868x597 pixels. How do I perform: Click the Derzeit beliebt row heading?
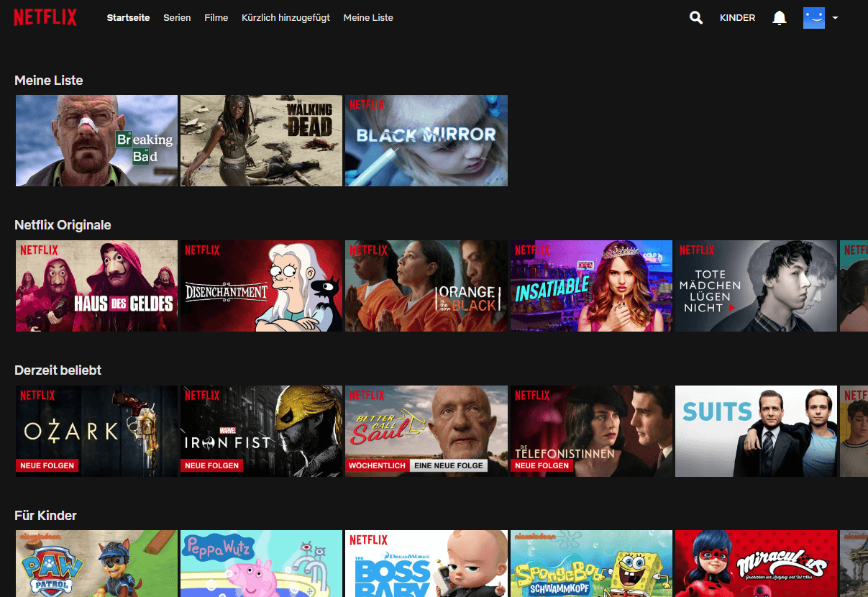click(x=58, y=370)
